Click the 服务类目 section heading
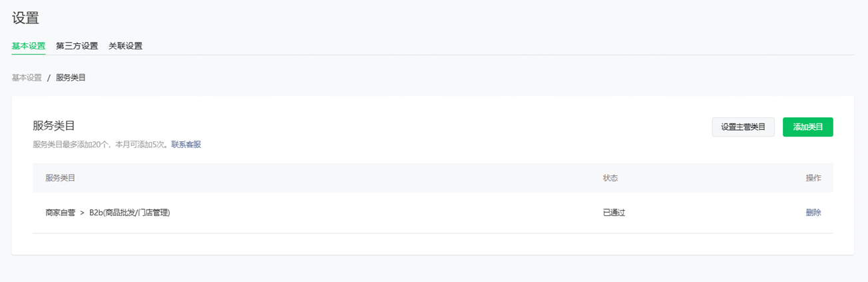 point(54,125)
